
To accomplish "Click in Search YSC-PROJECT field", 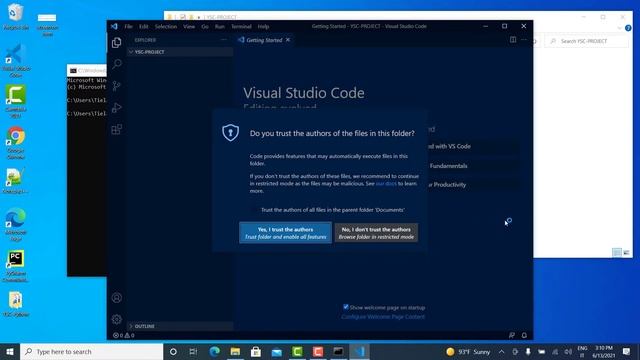I will click(x=587, y=41).
